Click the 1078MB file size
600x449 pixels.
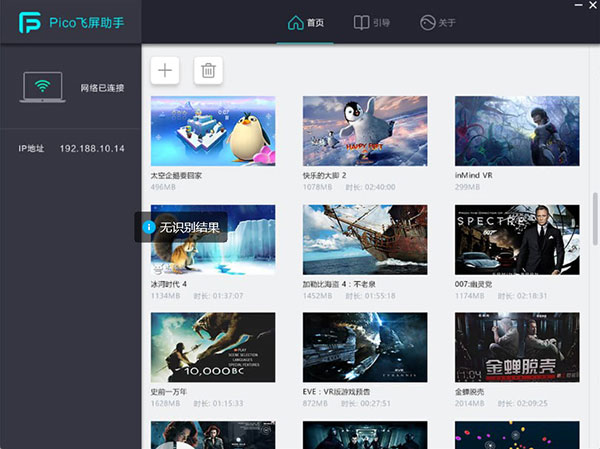[x=318, y=187]
